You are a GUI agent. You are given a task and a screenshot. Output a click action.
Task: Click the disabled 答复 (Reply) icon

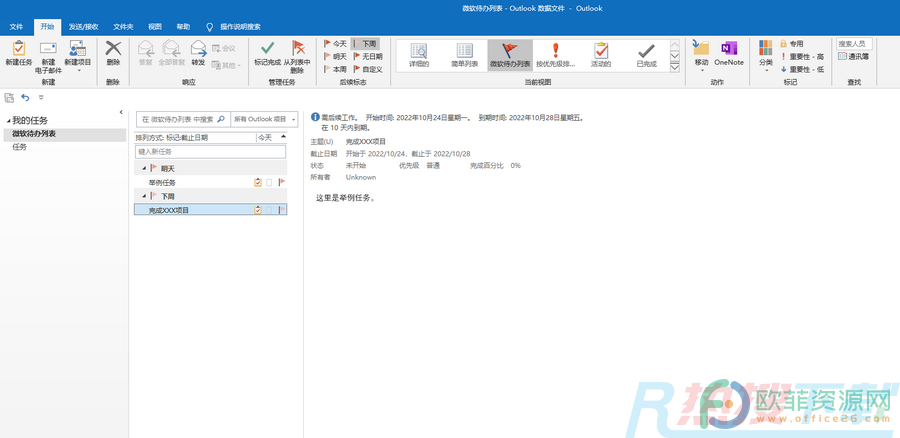point(145,48)
